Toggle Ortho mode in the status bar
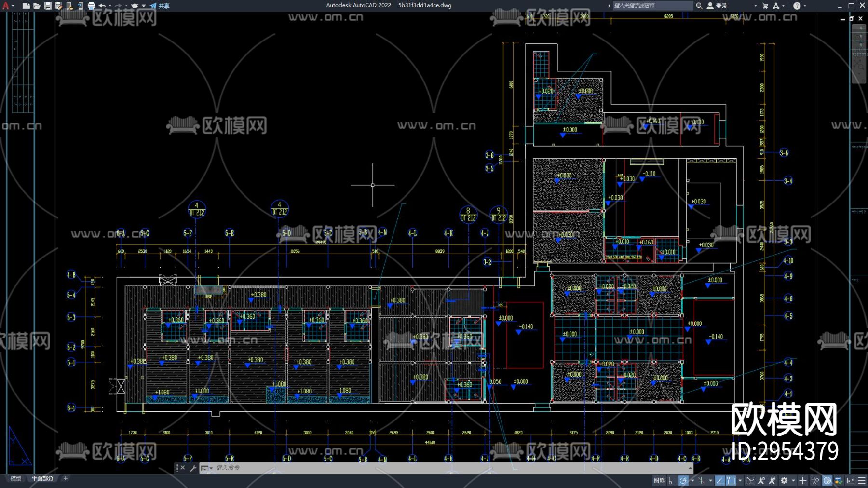 [672, 480]
